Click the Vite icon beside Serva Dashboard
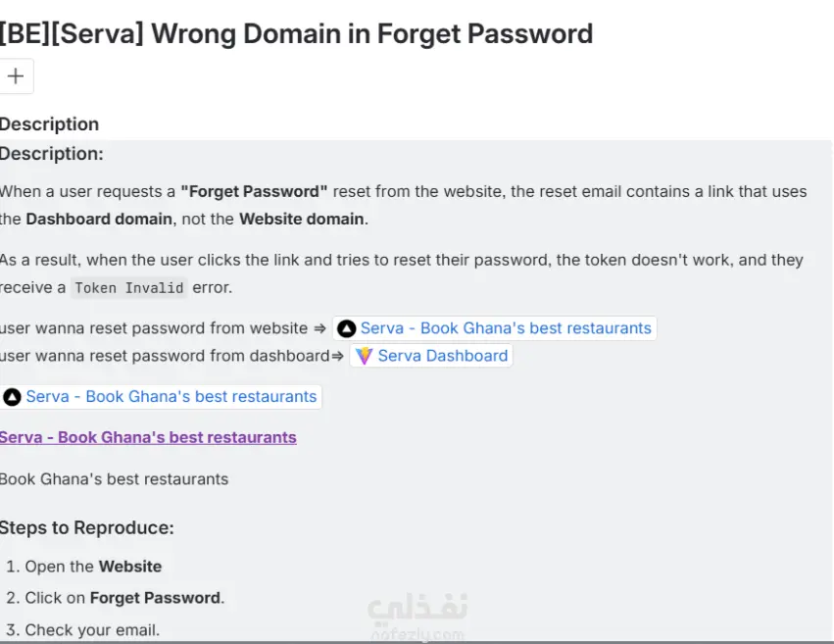The image size is (834, 644). (x=364, y=356)
